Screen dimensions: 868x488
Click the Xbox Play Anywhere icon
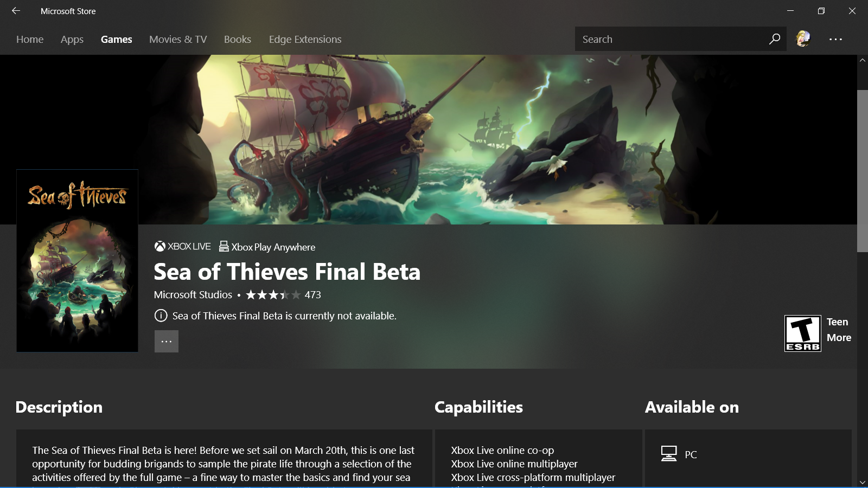pyautogui.click(x=224, y=246)
